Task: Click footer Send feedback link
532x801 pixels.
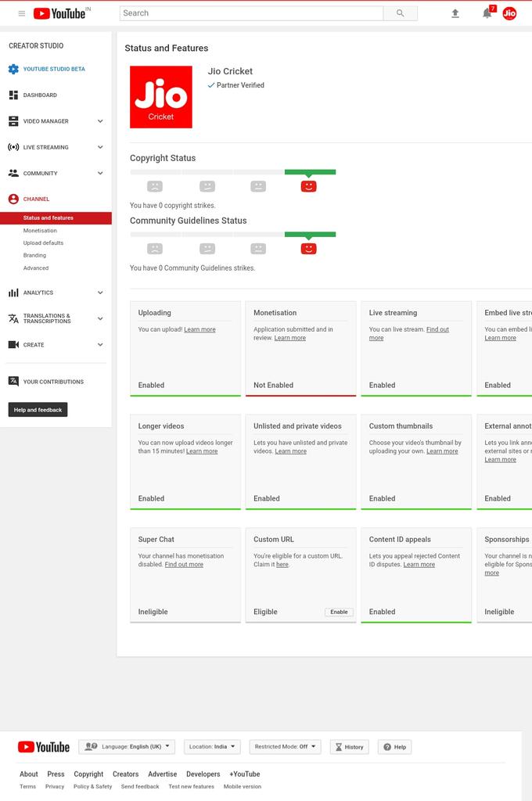Action: point(140,787)
